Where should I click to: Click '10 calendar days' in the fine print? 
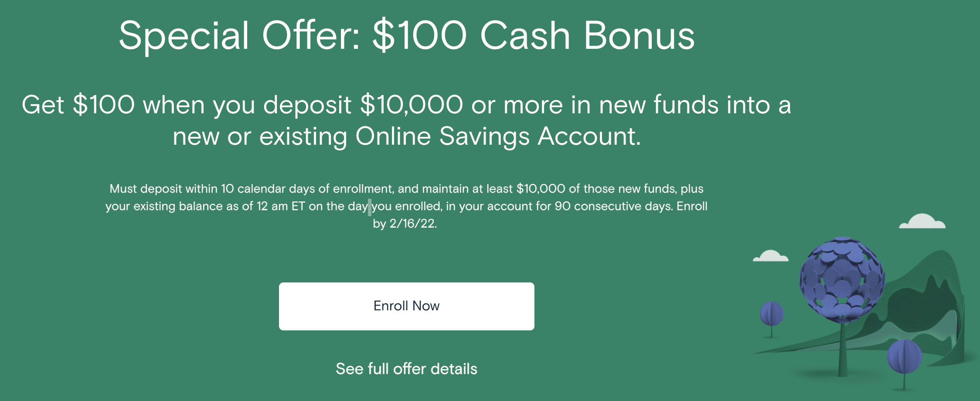tap(268, 189)
